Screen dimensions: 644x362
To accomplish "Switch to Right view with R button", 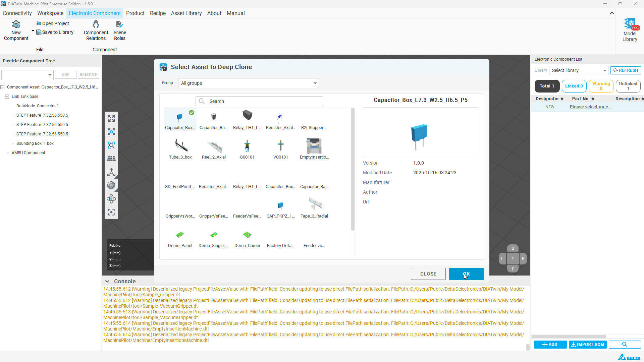I will [523, 259].
